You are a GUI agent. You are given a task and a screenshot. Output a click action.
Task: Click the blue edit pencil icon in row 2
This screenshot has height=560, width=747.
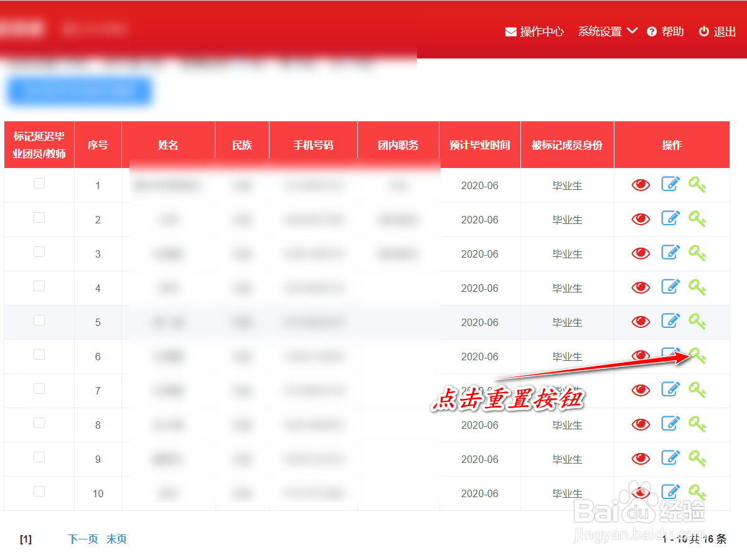(670, 218)
